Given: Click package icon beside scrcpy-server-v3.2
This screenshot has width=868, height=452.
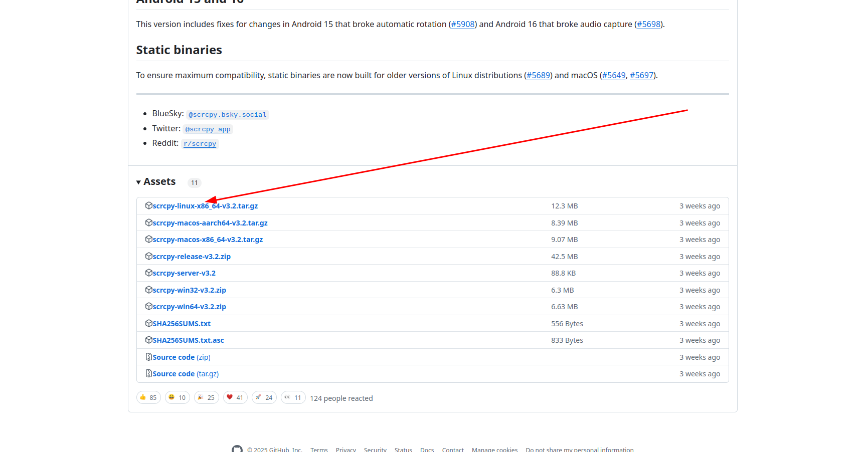Looking at the screenshot, I should [x=148, y=273].
